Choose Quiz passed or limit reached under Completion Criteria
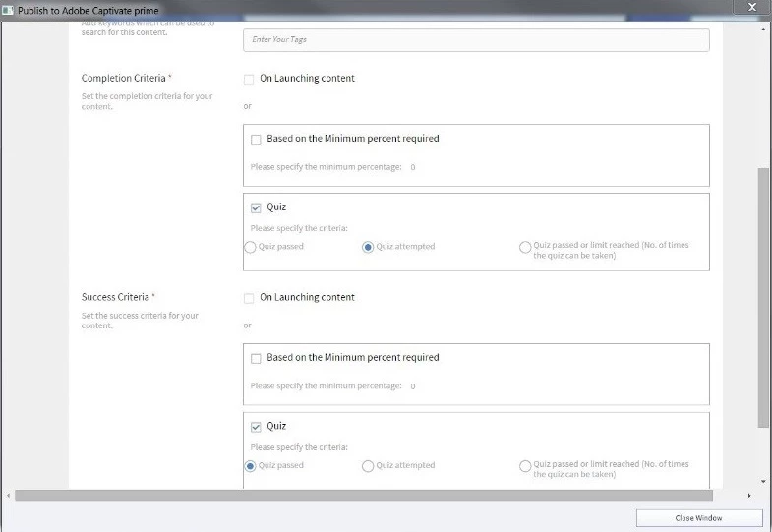Image resolution: width=772 pixels, height=532 pixels. click(525, 247)
